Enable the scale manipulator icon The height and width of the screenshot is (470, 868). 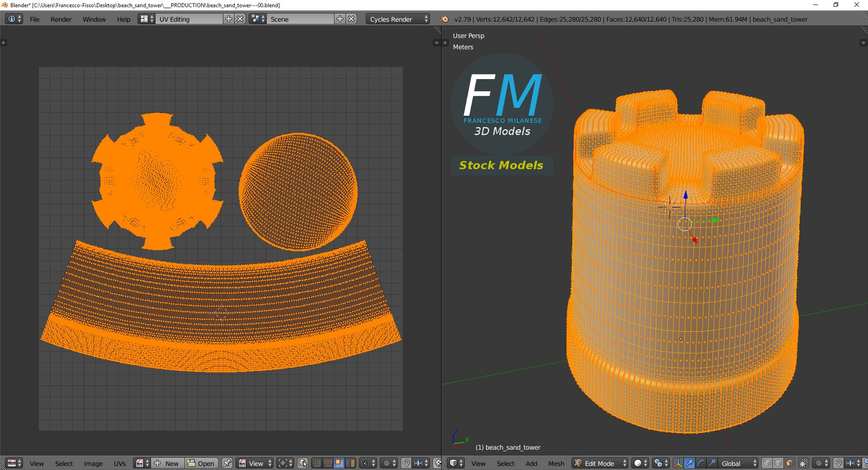(x=712, y=463)
